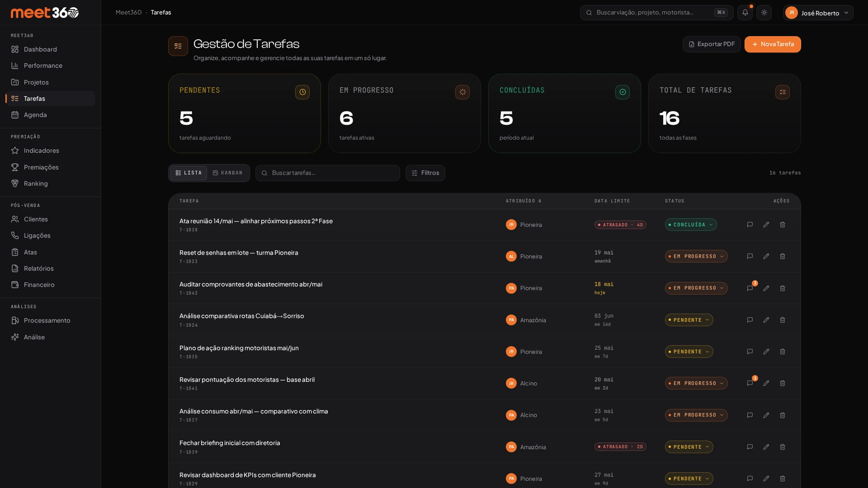This screenshot has height=488, width=868.
Task: Open Performance page
Action: 50,66
